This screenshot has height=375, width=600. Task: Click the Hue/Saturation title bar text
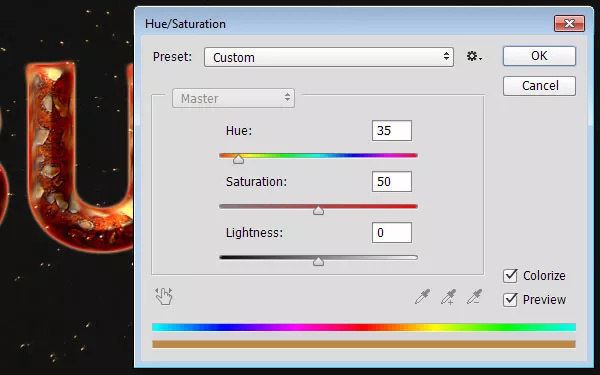point(185,24)
